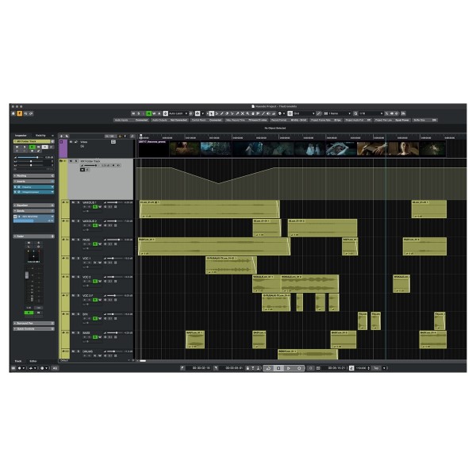Toggle global Mute (M) in top toolbar
Screen dimensions: 476x476
coord(133,113)
